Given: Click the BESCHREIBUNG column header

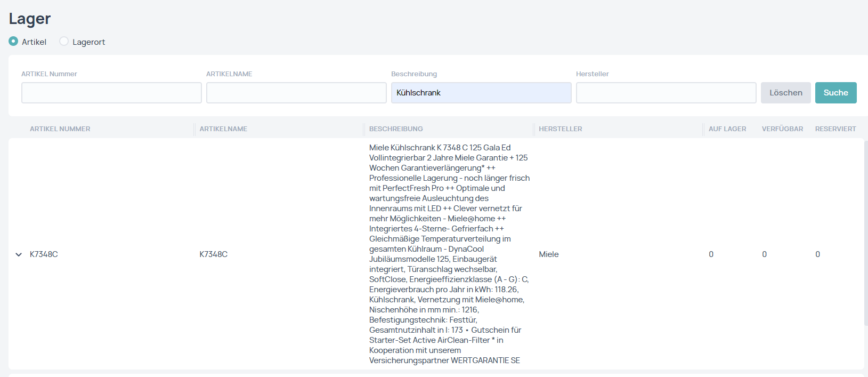Looking at the screenshot, I should (396, 129).
